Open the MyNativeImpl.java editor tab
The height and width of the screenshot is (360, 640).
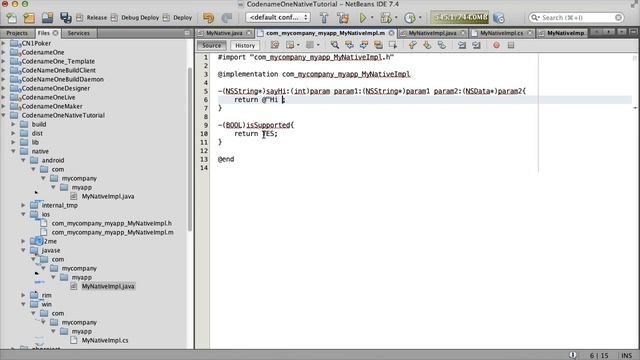coord(432,33)
